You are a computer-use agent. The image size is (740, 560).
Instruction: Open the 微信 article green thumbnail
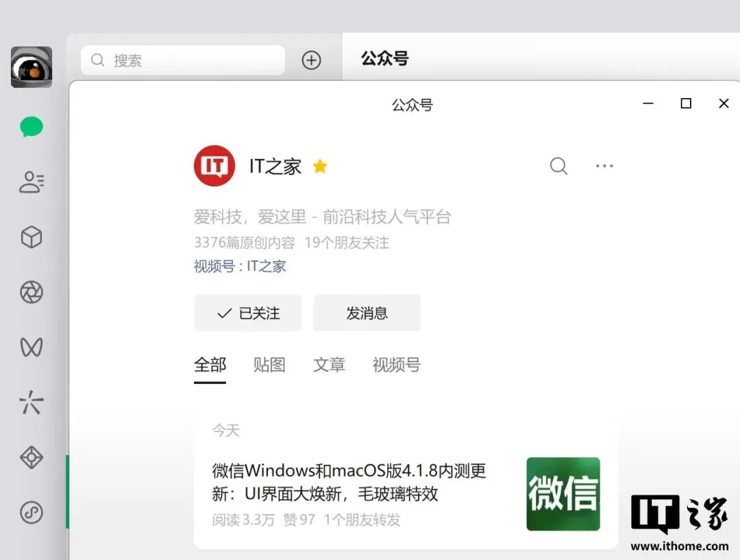click(563, 494)
